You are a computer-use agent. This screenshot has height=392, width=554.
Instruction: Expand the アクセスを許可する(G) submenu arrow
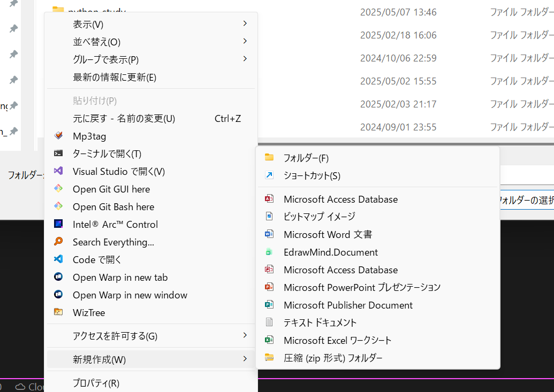tap(245, 335)
